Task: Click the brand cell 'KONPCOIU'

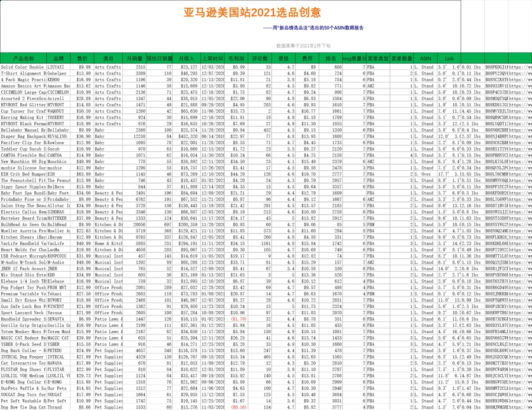Action: (x=59, y=256)
